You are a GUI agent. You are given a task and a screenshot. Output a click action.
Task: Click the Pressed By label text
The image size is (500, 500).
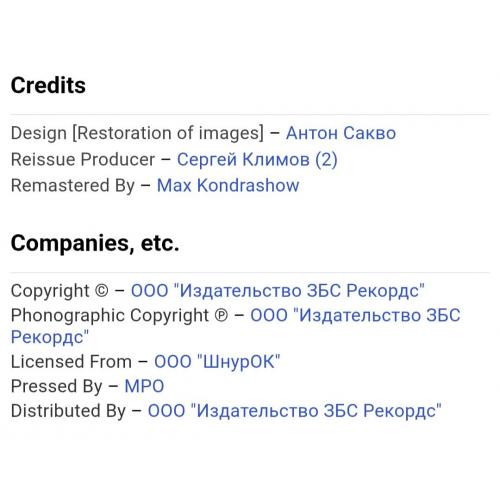(57, 387)
